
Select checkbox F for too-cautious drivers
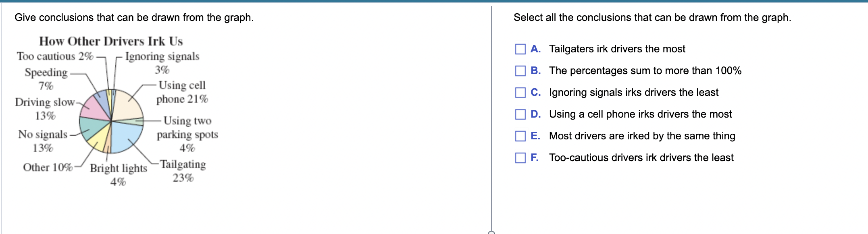pos(520,157)
